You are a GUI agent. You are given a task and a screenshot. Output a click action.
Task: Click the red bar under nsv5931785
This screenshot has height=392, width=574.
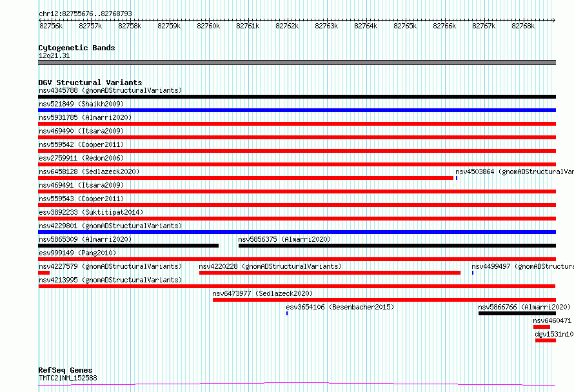point(297,124)
